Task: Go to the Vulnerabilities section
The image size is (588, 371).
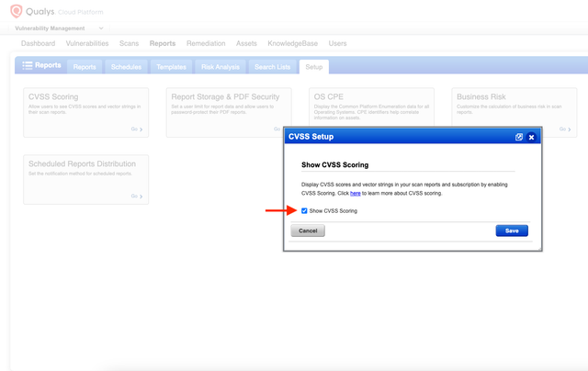Action: 87,43
